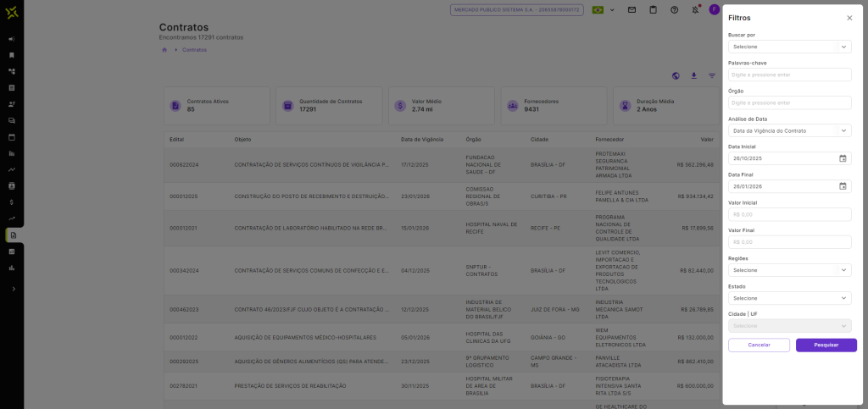Click the globe icon above the table

point(676,75)
